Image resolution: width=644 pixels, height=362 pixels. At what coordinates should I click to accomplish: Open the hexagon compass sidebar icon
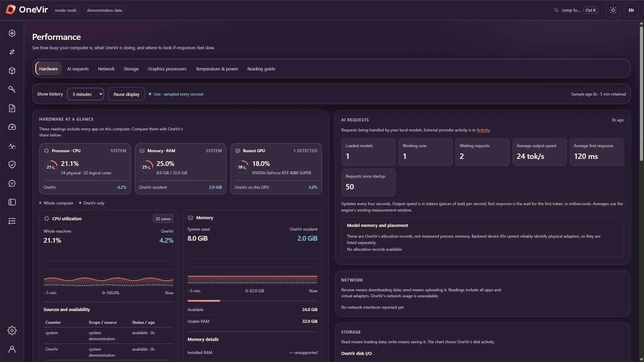coord(12,33)
